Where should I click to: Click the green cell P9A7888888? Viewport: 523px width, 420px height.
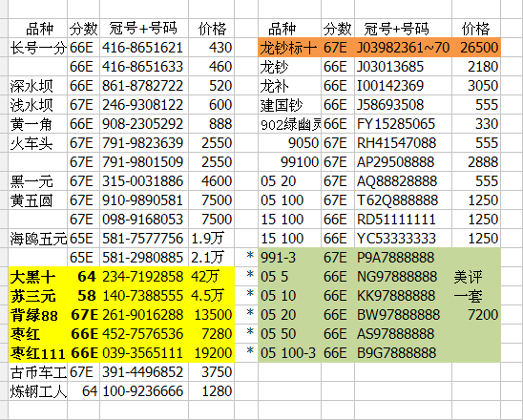(404, 257)
